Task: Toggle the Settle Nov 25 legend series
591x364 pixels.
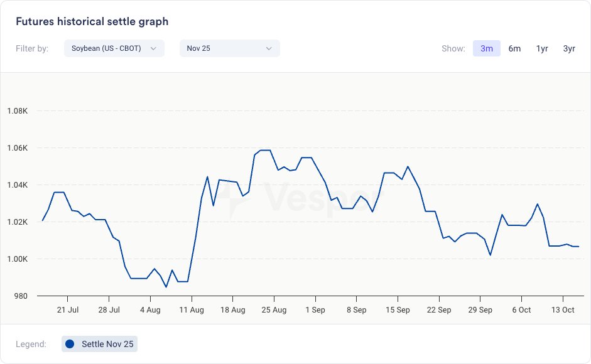Action: click(99, 344)
